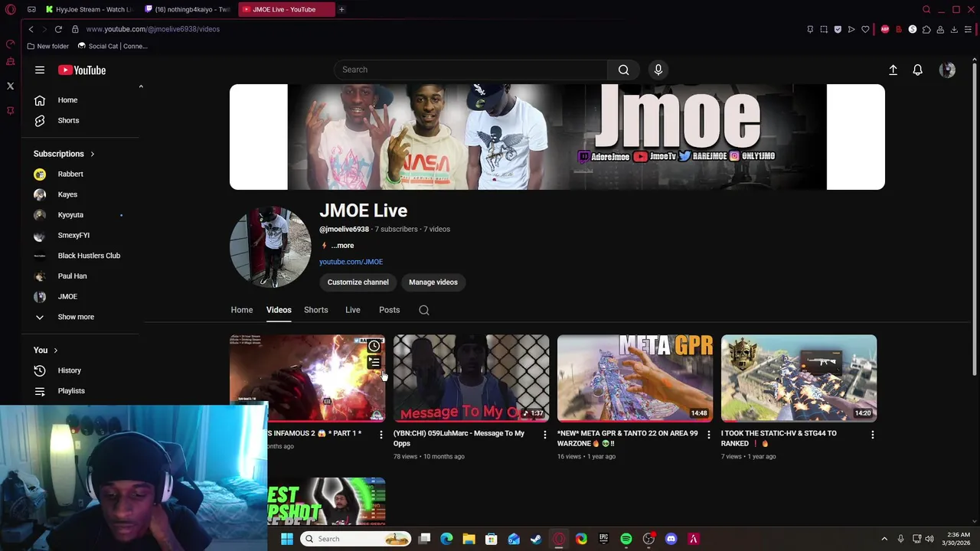
Task: Open more options for META GPR video
Action: tap(708, 435)
